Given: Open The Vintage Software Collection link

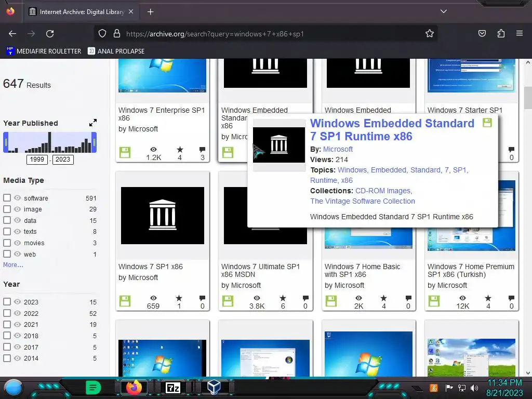Looking at the screenshot, I should click(362, 201).
